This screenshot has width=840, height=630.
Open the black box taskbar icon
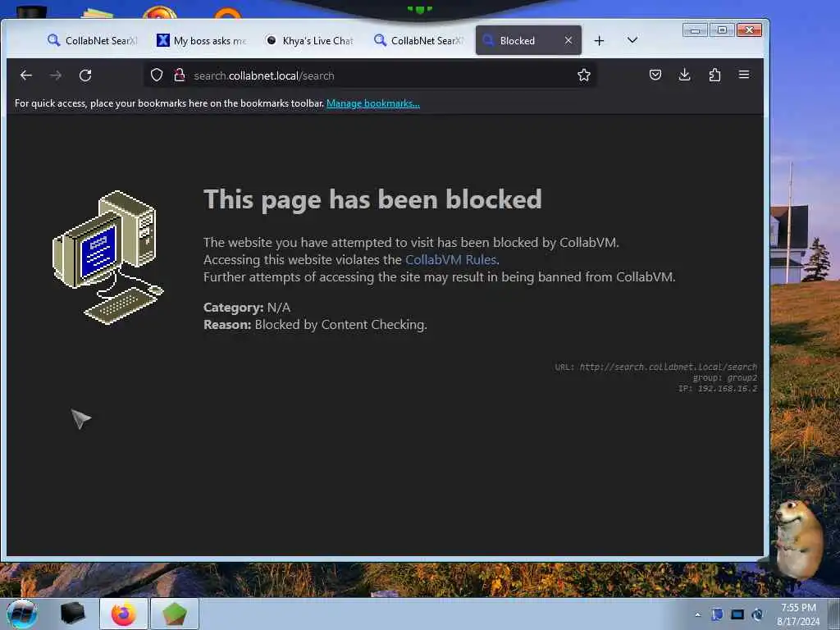72,614
